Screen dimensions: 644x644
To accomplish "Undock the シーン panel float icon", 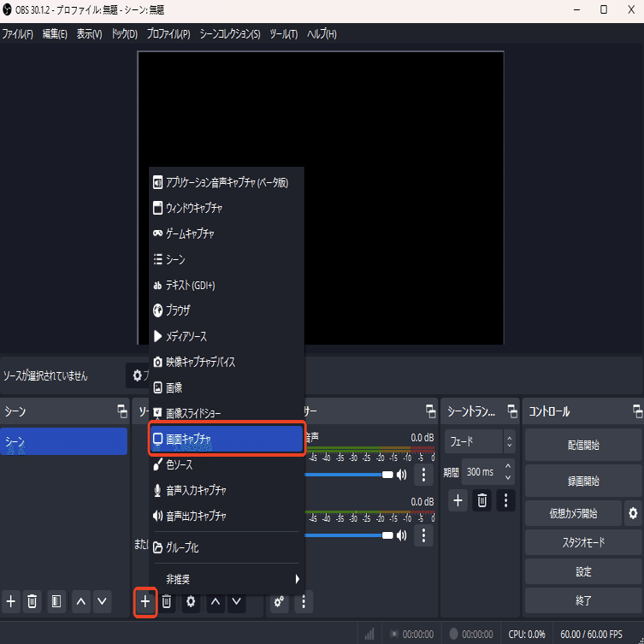I will [x=122, y=411].
